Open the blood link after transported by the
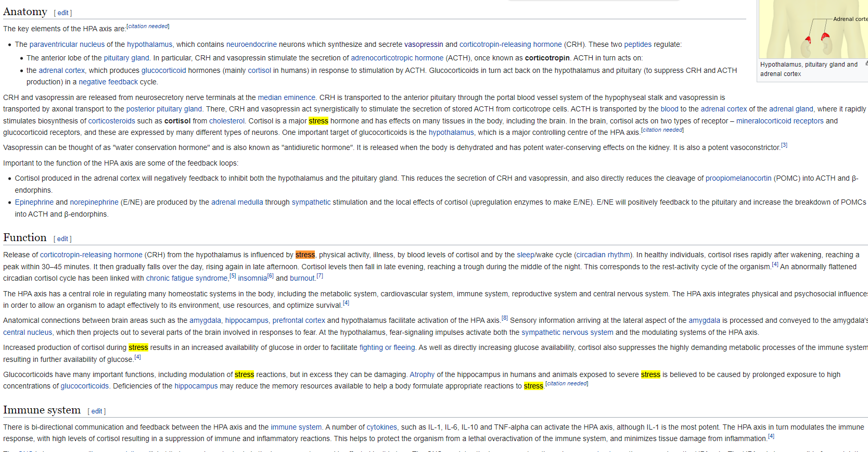The image size is (868, 452). click(x=669, y=109)
